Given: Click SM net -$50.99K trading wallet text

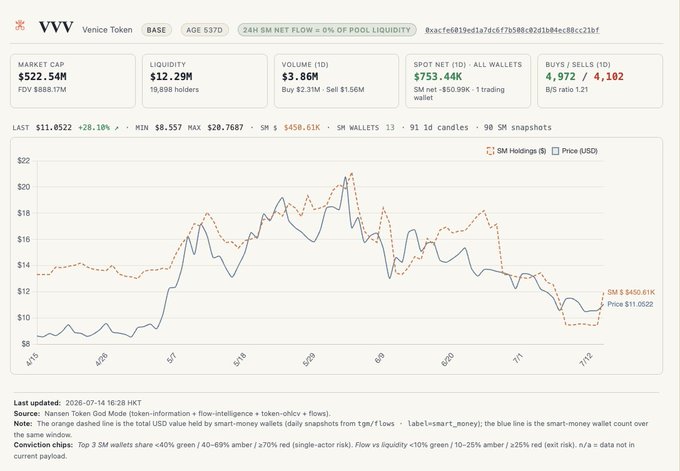Looking at the screenshot, I should pyautogui.click(x=459, y=94).
